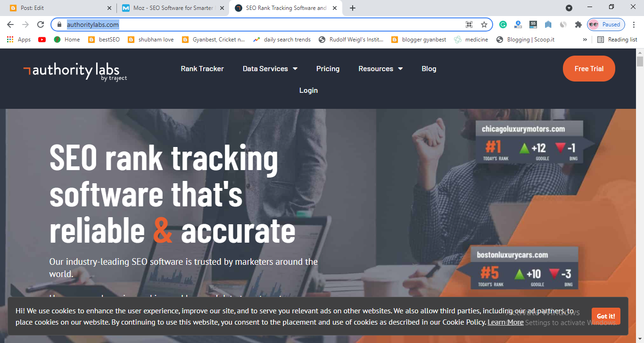Reload the page with the refresh icon
This screenshot has width=644, height=343.
coord(41,24)
